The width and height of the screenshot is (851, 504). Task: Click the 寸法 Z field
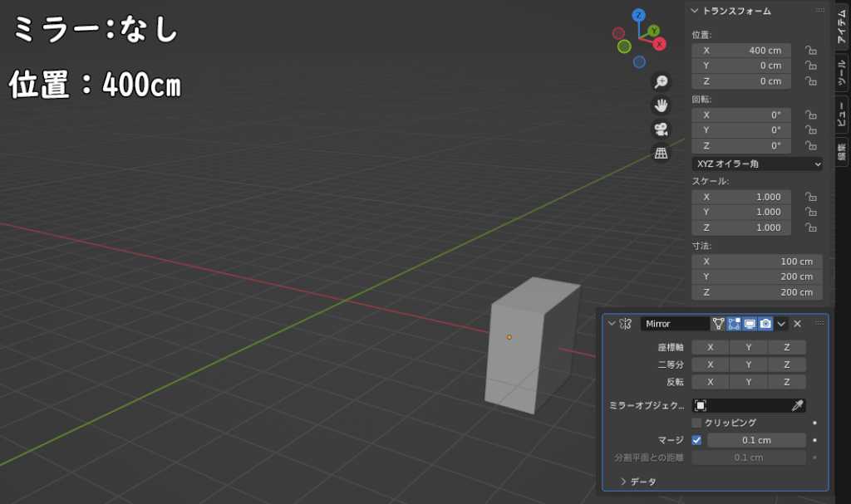[757, 292]
